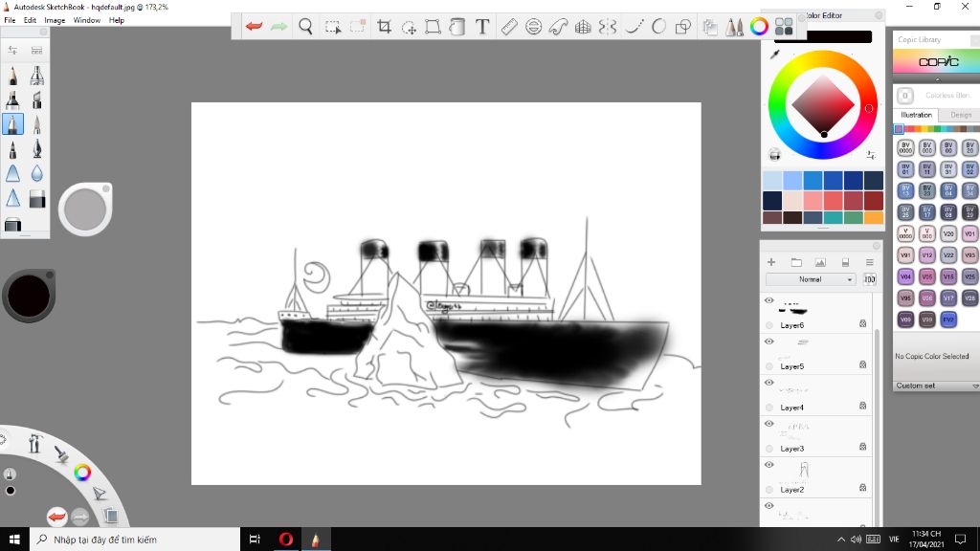Image resolution: width=980 pixels, height=551 pixels.
Task: Click the layer opacity value field
Action: [x=869, y=279]
